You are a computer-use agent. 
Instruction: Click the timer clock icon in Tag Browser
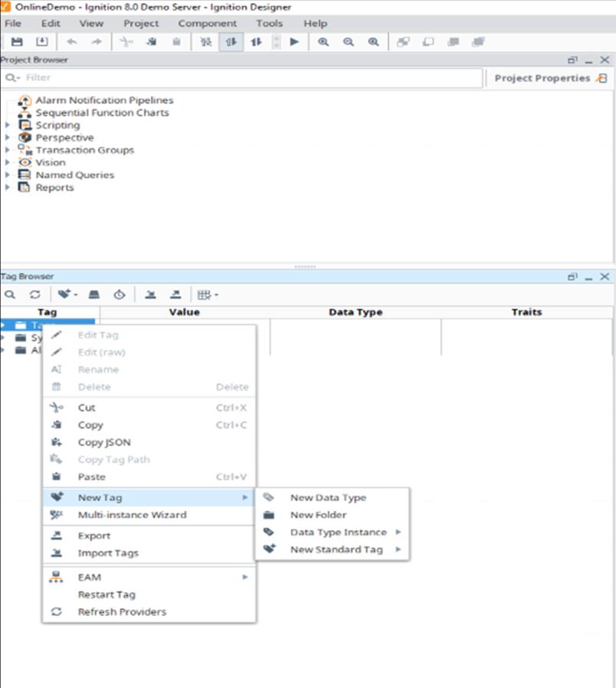click(120, 294)
